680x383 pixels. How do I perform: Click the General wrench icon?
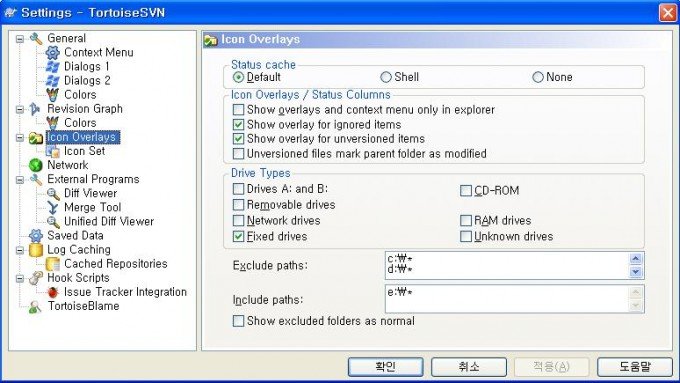point(36,39)
